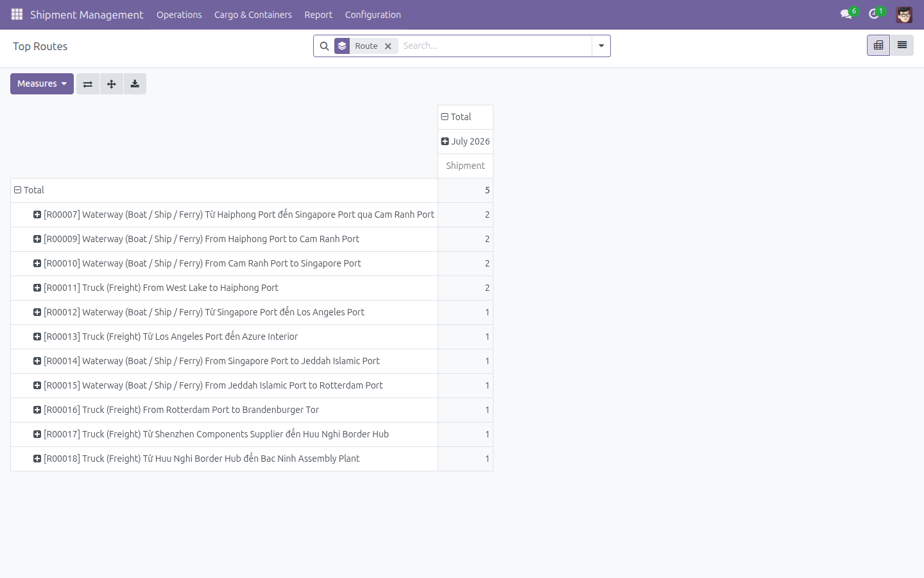Open the Operations menu
This screenshot has width=924, height=578.
179,15
